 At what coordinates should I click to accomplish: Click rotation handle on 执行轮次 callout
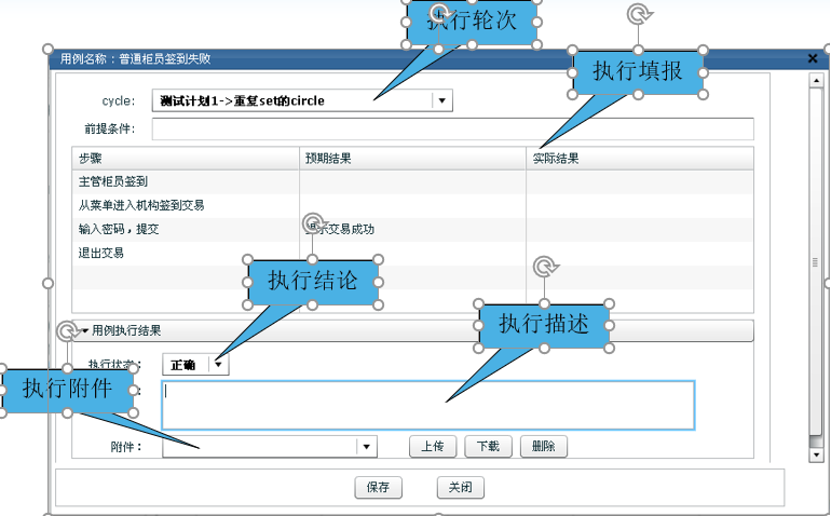(x=439, y=13)
